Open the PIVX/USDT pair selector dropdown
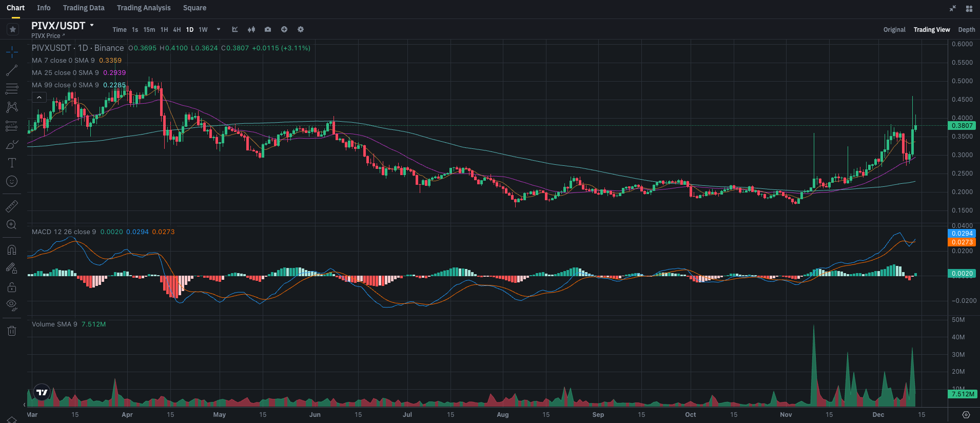Viewport: 980px width, 423px height. (x=92, y=25)
